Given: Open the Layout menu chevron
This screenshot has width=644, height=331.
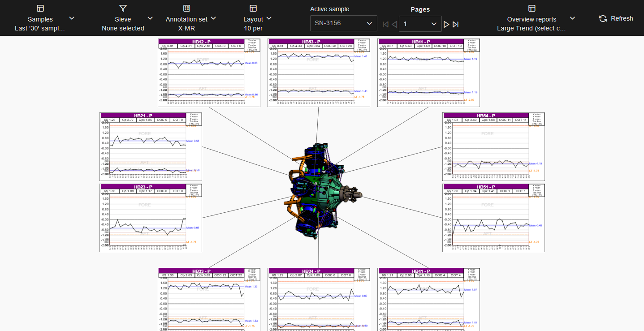Looking at the screenshot, I should 269,18.
